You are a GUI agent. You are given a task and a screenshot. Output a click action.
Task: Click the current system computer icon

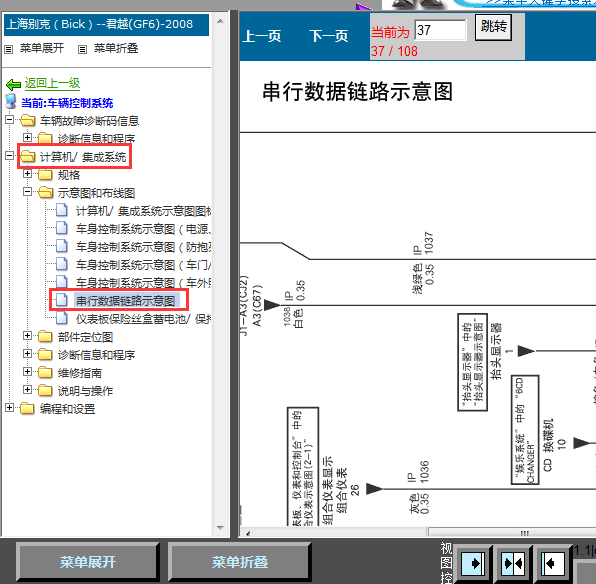[x=11, y=102]
